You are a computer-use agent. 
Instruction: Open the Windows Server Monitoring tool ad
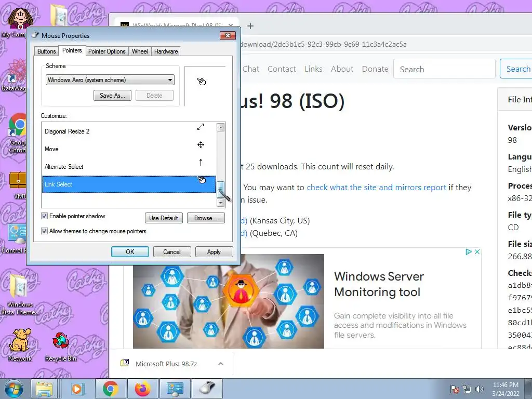click(x=379, y=284)
